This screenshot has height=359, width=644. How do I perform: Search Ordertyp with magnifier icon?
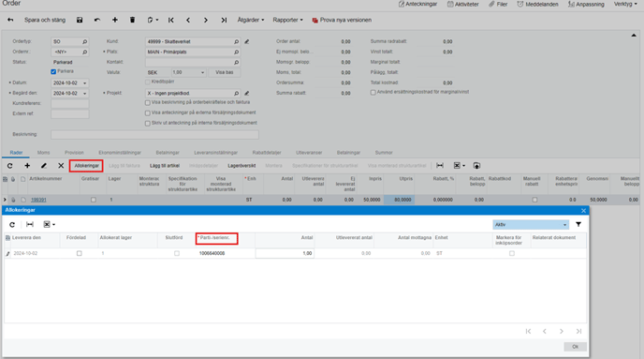84,41
